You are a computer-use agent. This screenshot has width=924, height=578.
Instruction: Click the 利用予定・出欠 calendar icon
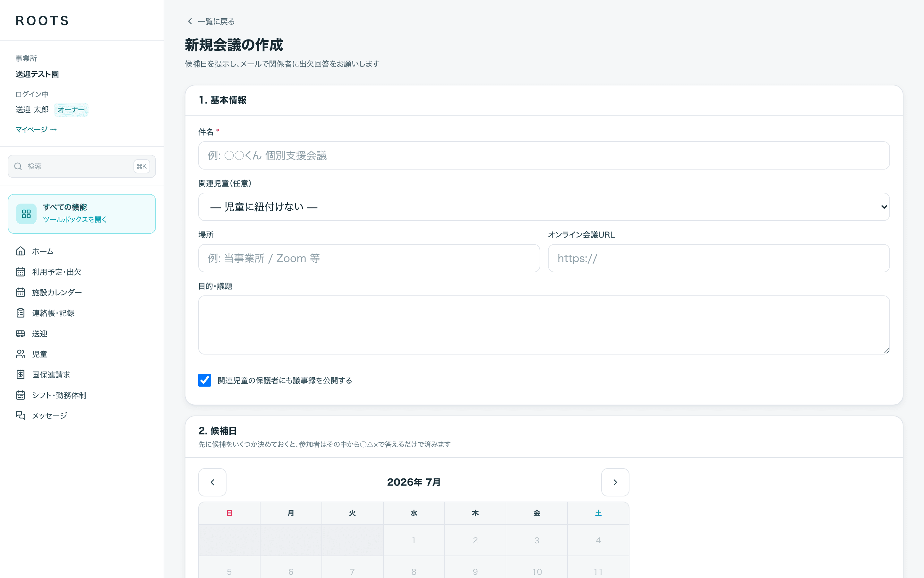[21, 272]
